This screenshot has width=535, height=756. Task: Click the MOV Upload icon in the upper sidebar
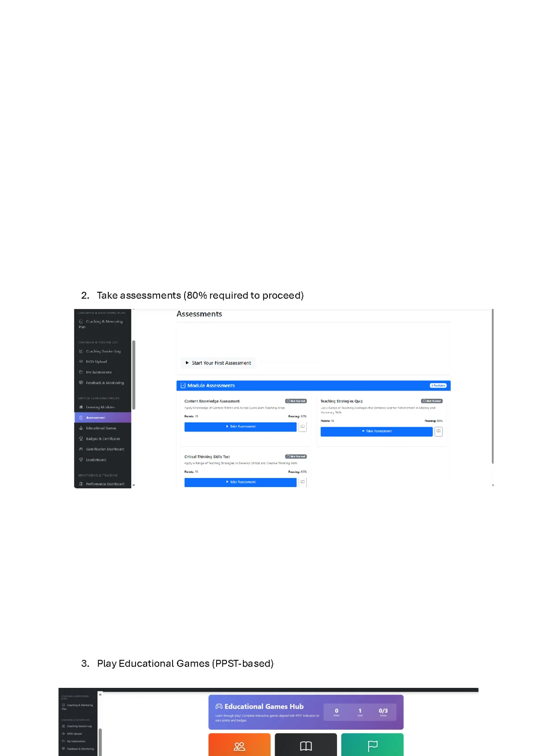pos(81,362)
